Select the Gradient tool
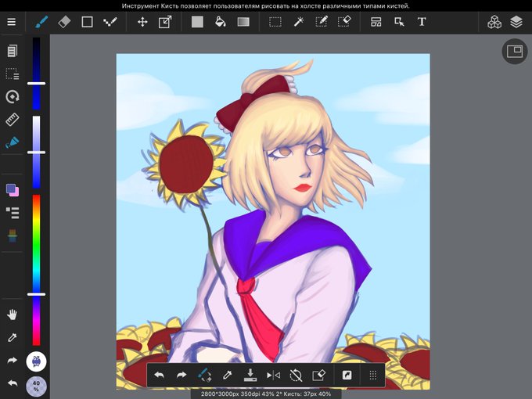Viewport: 532px width, 399px height. [x=243, y=22]
